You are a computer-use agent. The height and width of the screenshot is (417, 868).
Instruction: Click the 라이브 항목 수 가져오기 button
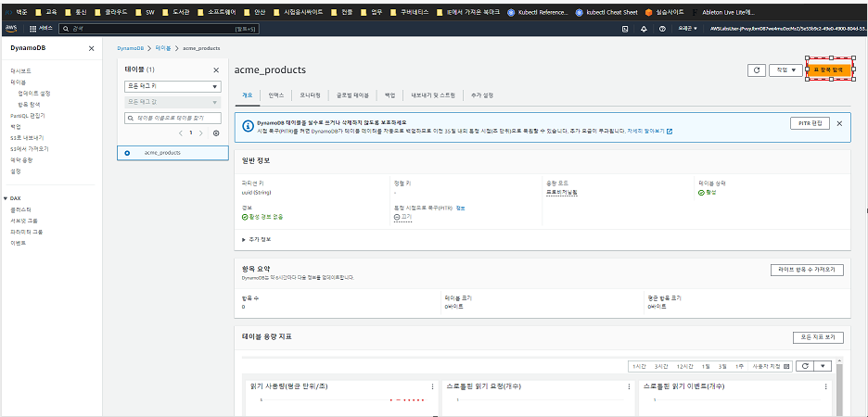click(807, 270)
